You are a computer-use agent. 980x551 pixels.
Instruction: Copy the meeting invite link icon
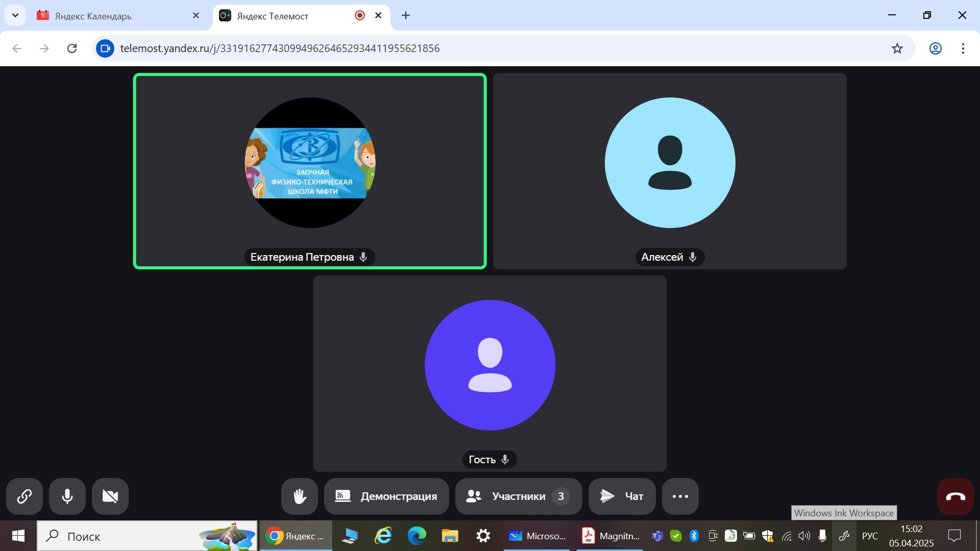pyautogui.click(x=24, y=496)
